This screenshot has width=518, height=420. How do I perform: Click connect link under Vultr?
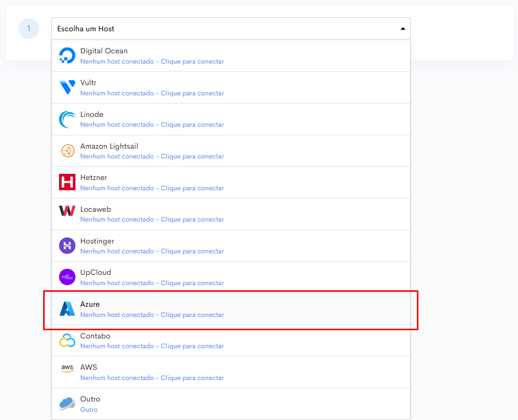point(152,93)
